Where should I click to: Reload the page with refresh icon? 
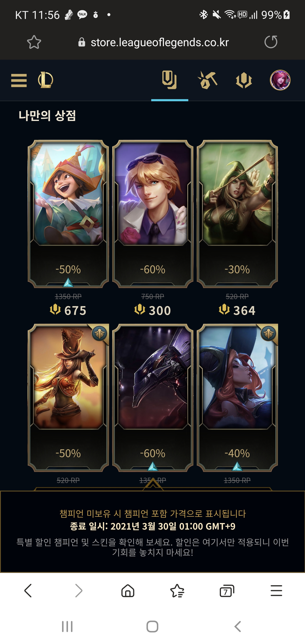[271, 42]
